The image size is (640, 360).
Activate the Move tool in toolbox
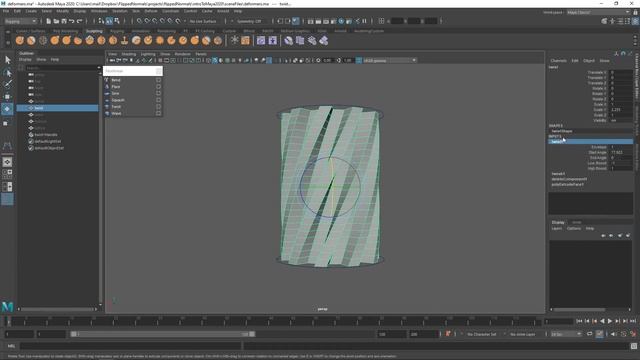[7, 96]
